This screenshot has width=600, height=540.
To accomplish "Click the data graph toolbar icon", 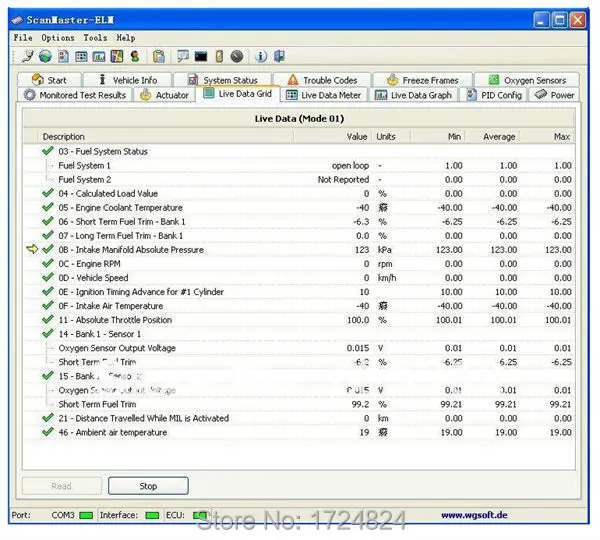I will point(99,57).
